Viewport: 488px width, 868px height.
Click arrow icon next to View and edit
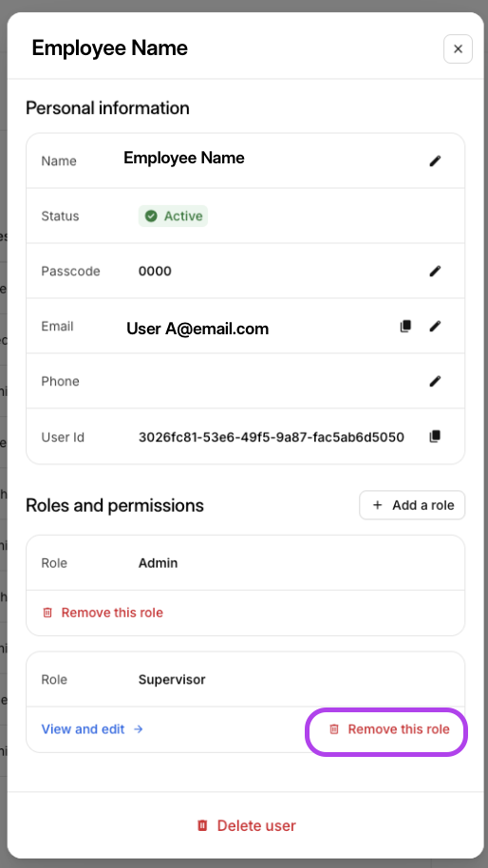pyautogui.click(x=139, y=729)
